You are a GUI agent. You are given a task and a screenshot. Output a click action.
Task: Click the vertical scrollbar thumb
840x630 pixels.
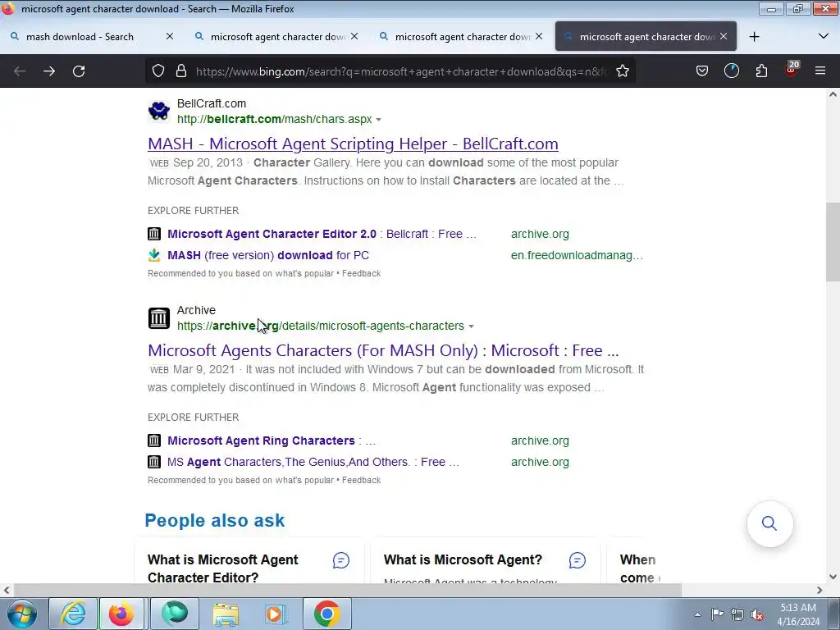coord(833,242)
